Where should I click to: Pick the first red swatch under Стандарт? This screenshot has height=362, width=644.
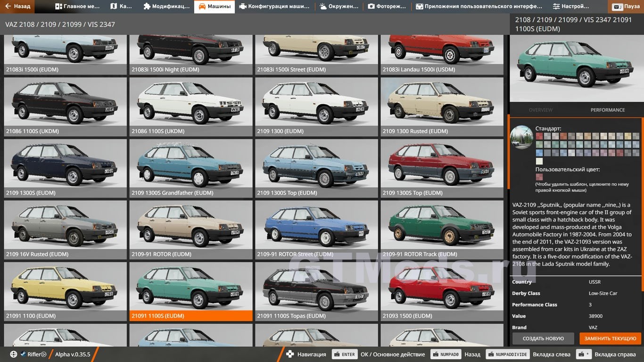pos(539,136)
